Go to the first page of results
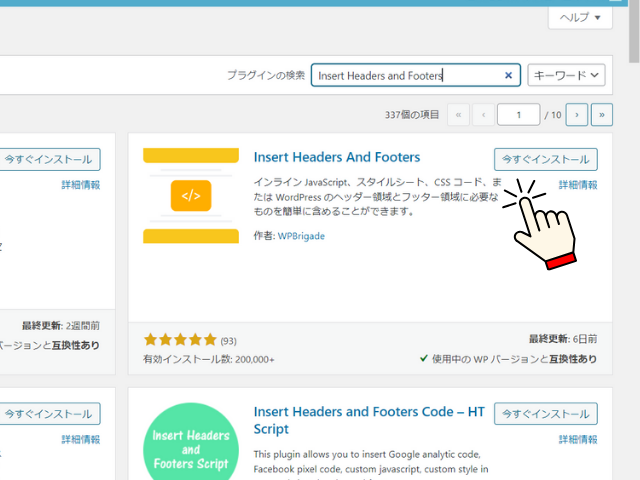Viewport: 640px width, 480px height. (x=459, y=115)
